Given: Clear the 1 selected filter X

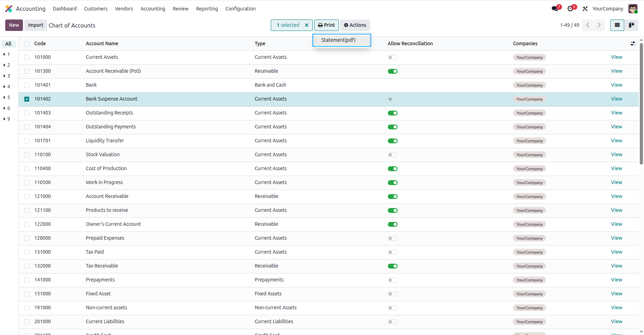Looking at the screenshot, I should point(307,25).
